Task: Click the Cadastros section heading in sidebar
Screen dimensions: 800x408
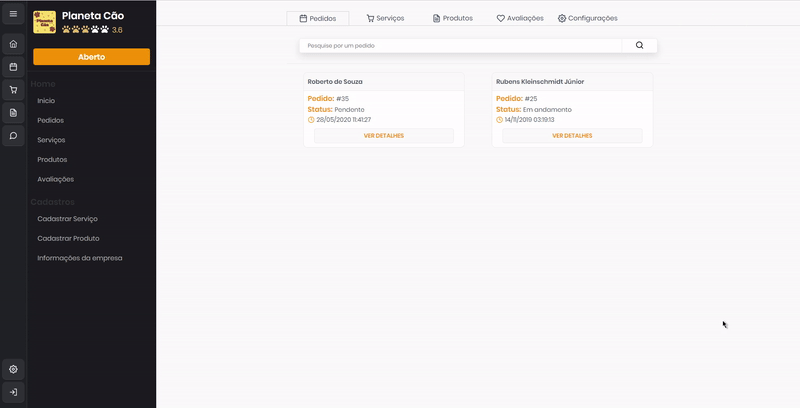Action: coord(53,202)
